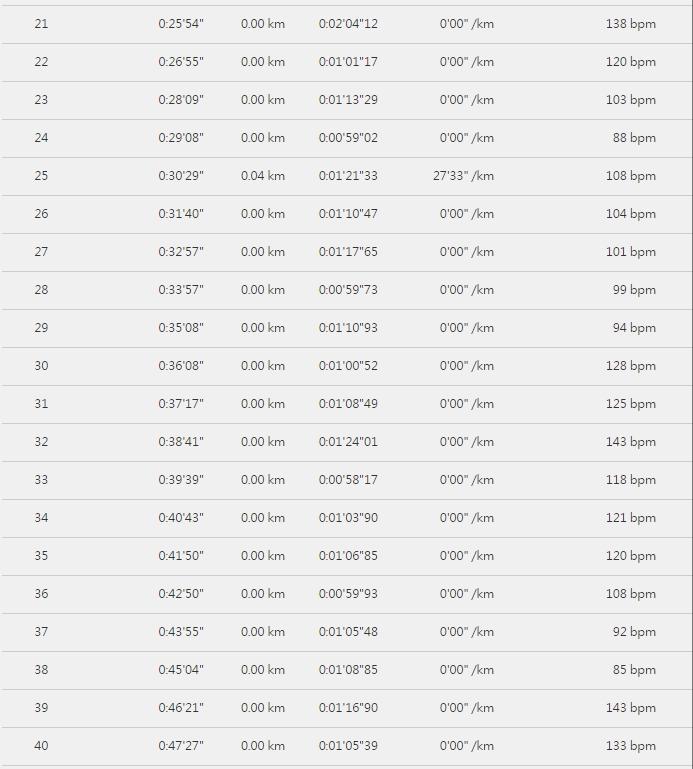Select lap number 30 row
The height and width of the screenshot is (769, 693).
pyautogui.click(x=41, y=365)
